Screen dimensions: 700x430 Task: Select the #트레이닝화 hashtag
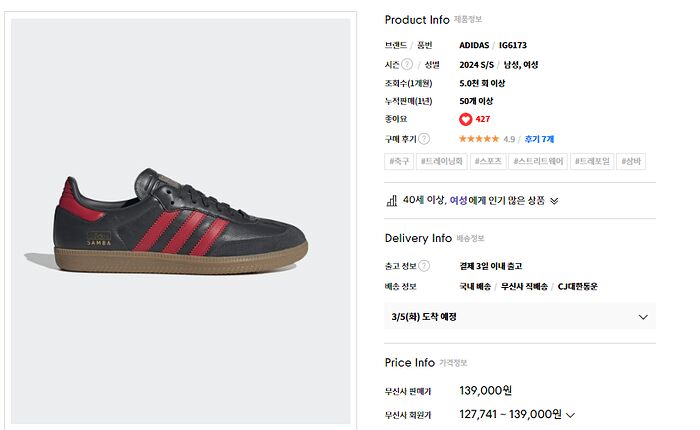(441, 161)
